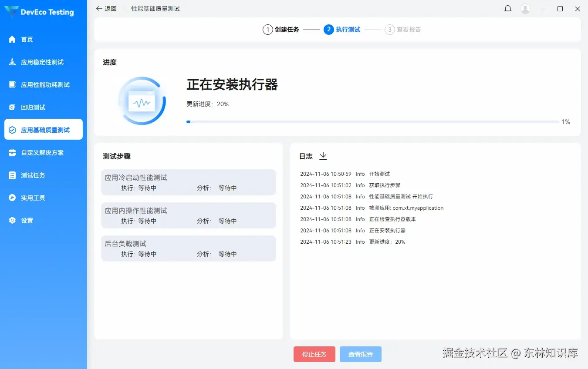Click the 进度 panel heading
The height and width of the screenshot is (369, 588).
coord(110,62)
